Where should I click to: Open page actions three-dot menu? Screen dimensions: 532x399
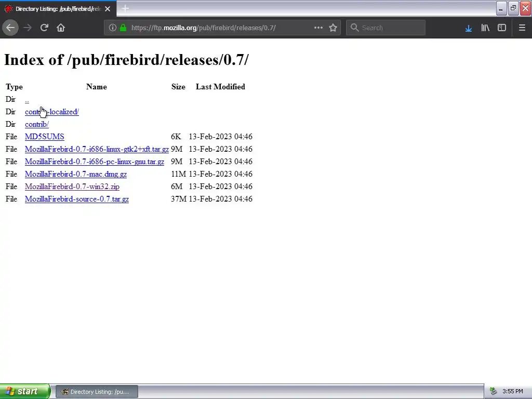coord(318,28)
